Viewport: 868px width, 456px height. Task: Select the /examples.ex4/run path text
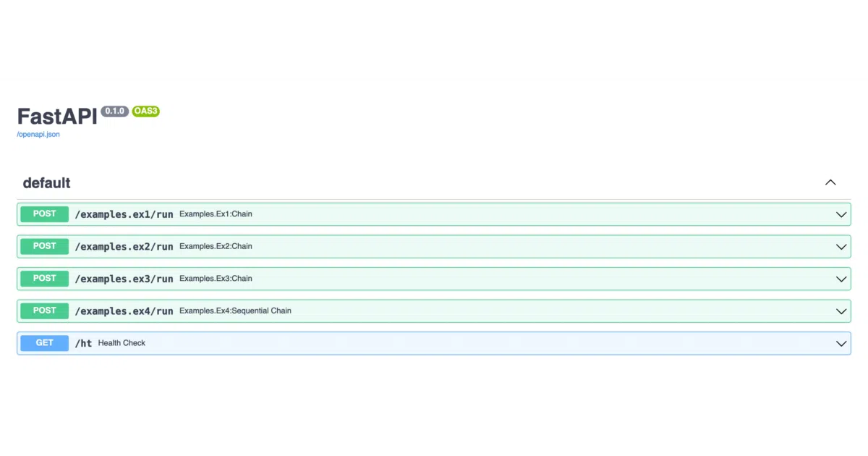124,311
